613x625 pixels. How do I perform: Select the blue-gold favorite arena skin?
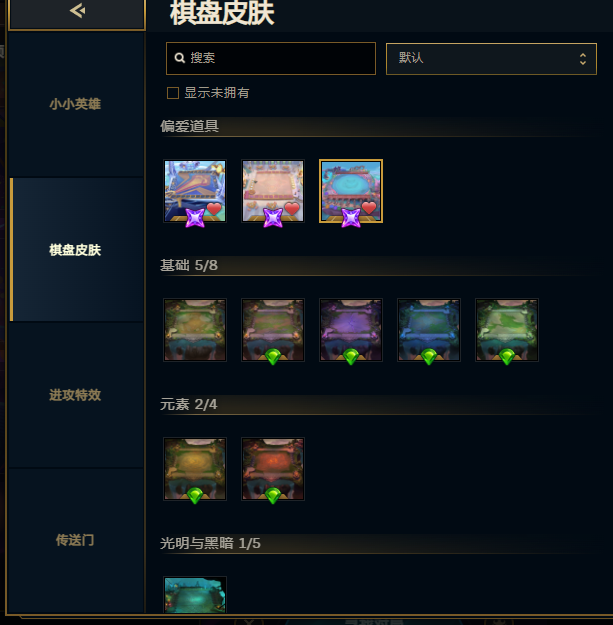coord(195,191)
